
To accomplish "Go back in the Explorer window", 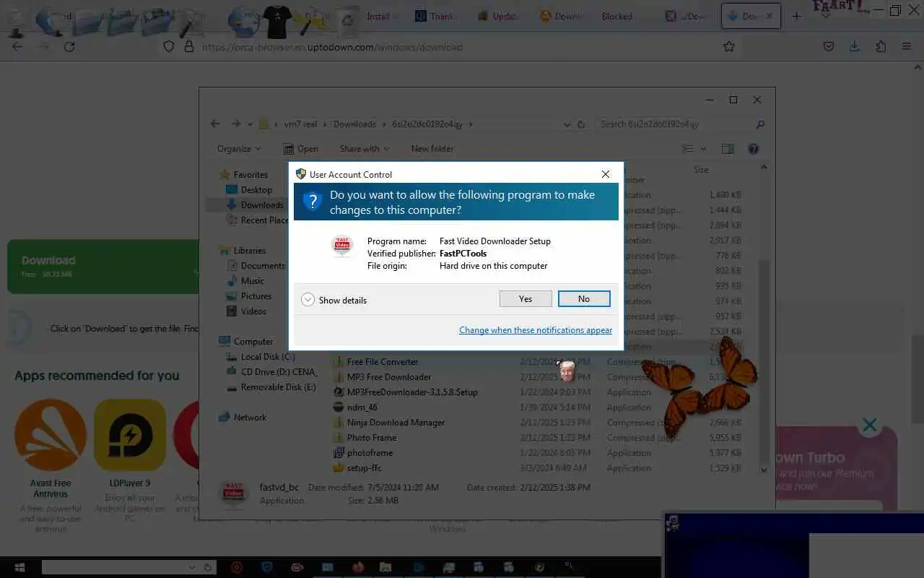I will click(x=215, y=124).
